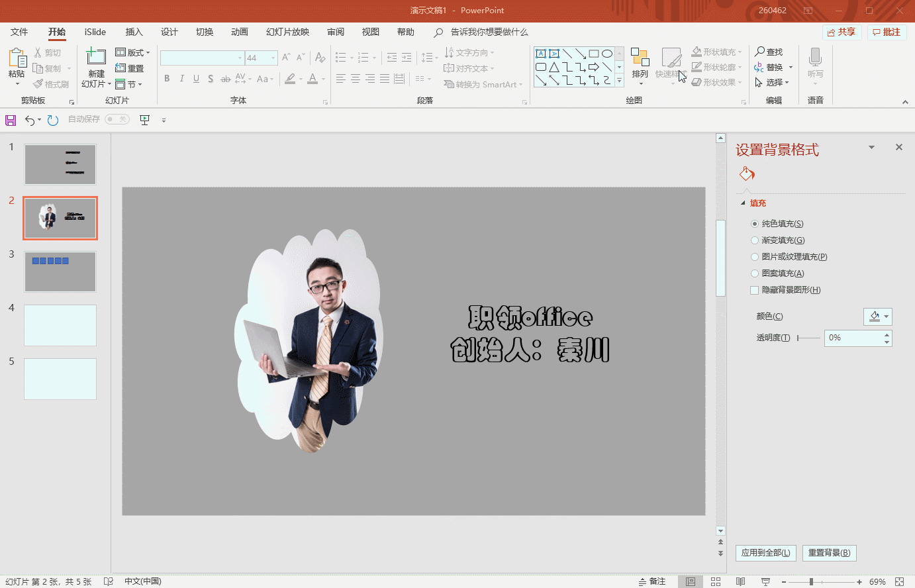The image size is (915, 588).
Task: Click the Save icon in quick access toolbar
Action: (11, 120)
